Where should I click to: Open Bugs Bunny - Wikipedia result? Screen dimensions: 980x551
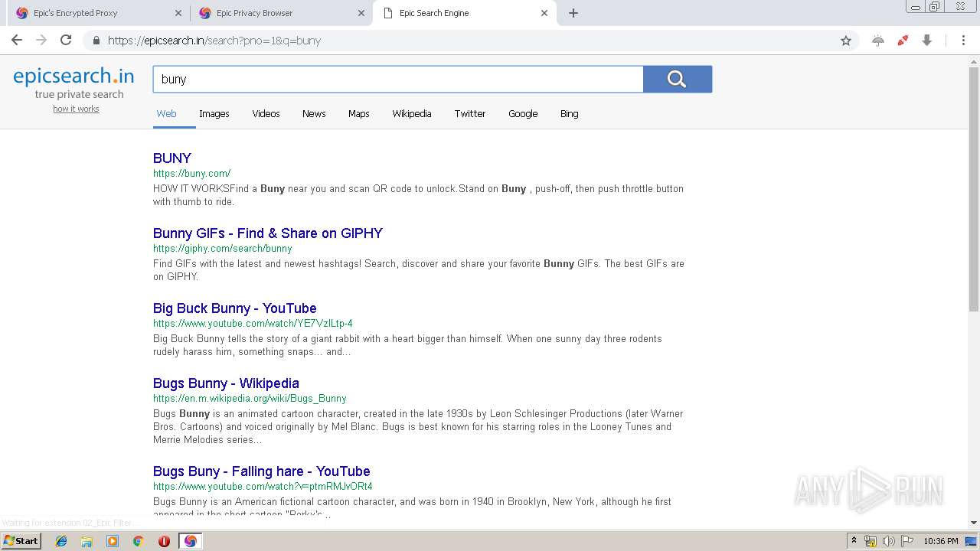tap(226, 383)
